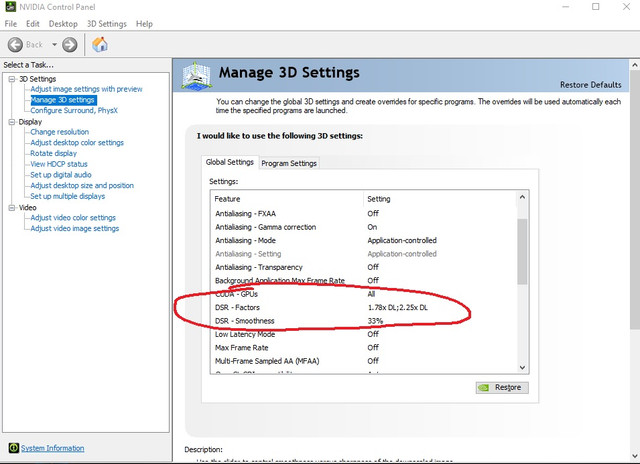Maximize the NVIDIA Control Panel window
Viewport: 640px width, 464px height.
pyautogui.click(x=596, y=7)
